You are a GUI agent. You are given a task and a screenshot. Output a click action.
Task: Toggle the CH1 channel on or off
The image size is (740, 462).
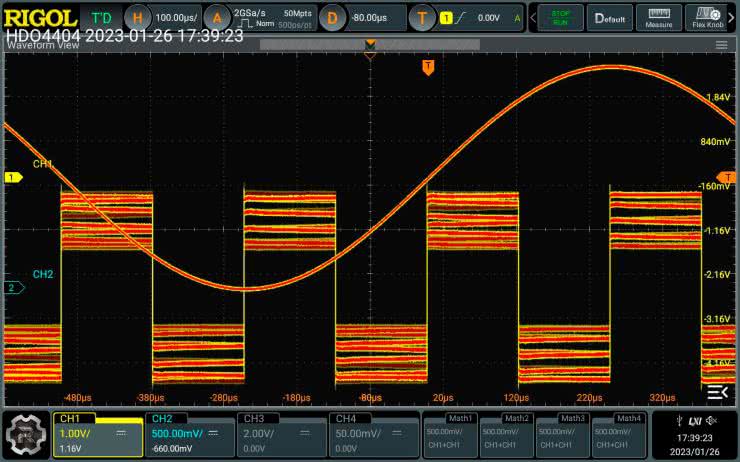coord(97,434)
